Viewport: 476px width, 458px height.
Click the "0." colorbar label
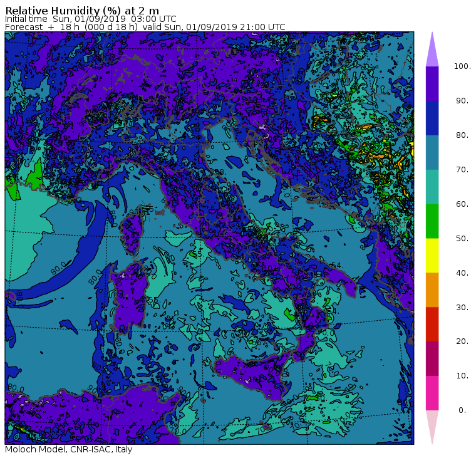(x=462, y=410)
